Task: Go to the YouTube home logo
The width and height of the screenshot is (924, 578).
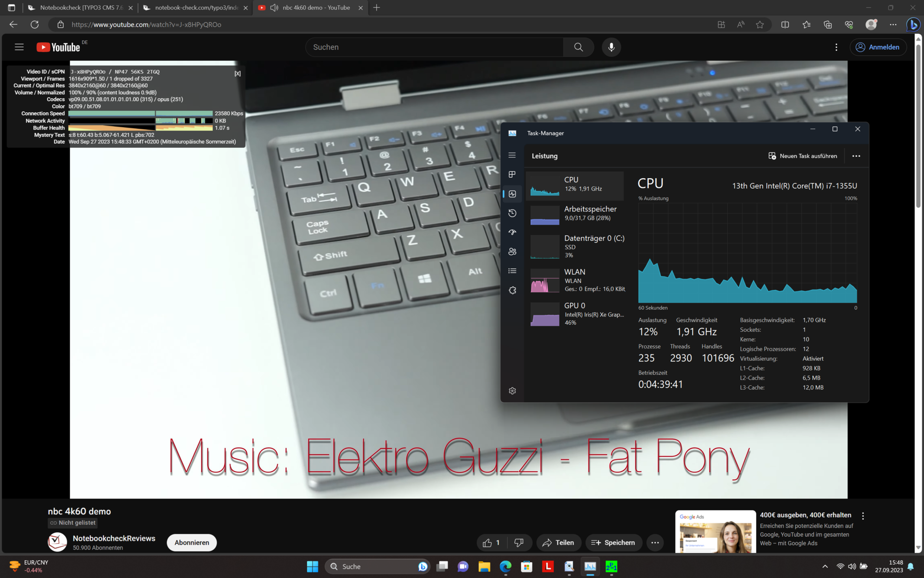Action: pyautogui.click(x=58, y=47)
